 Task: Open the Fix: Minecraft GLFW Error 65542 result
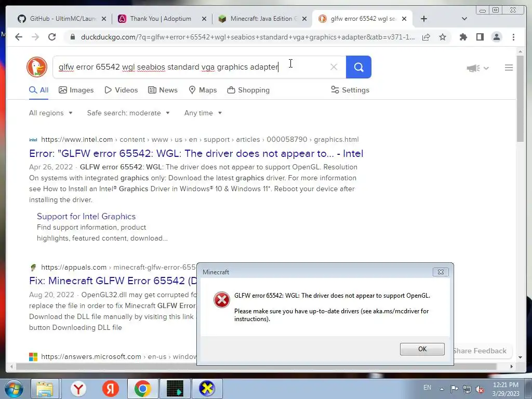point(113,281)
